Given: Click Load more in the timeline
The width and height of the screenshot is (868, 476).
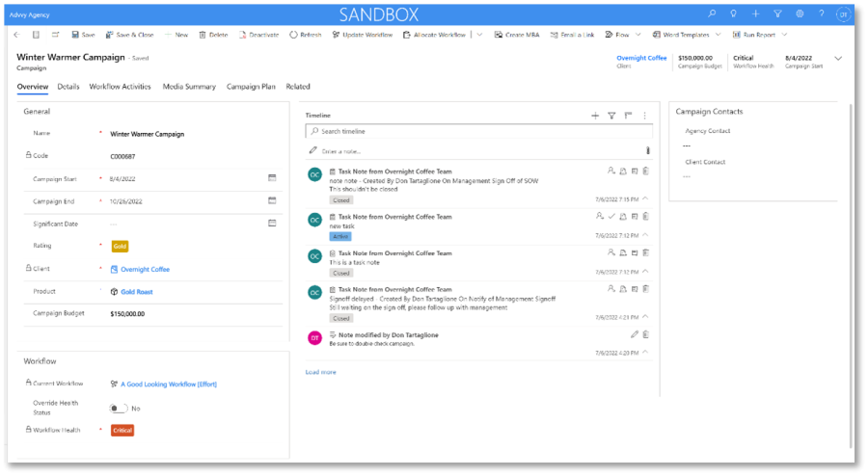Looking at the screenshot, I should click(321, 371).
